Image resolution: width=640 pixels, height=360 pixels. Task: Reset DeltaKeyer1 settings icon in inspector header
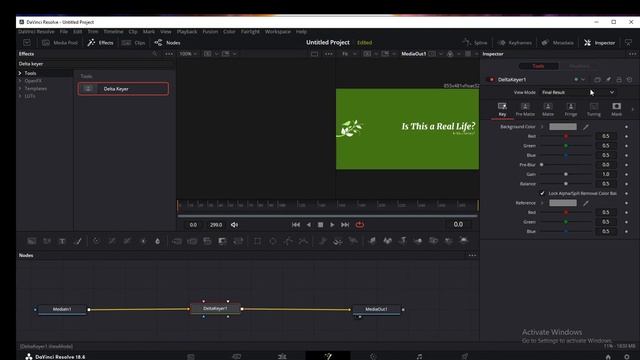(x=629, y=80)
